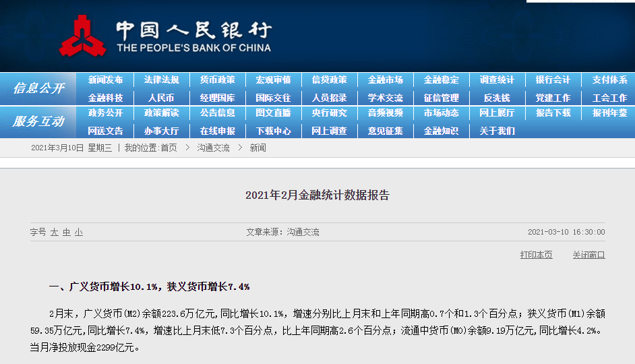Go to 金融科技 section

[x=105, y=98]
